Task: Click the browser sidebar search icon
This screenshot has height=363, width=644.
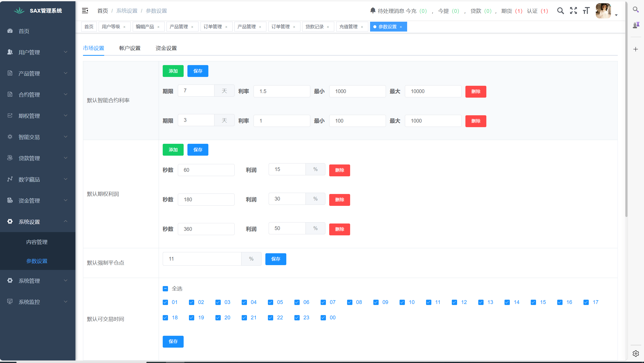Action: click(x=636, y=10)
